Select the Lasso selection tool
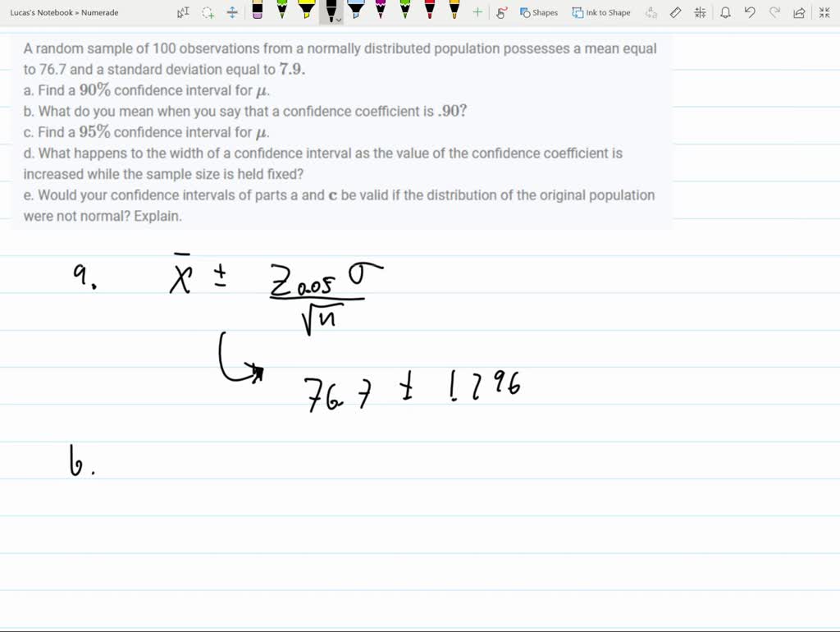Screen dimensions: 840x632 pyautogui.click(x=206, y=12)
